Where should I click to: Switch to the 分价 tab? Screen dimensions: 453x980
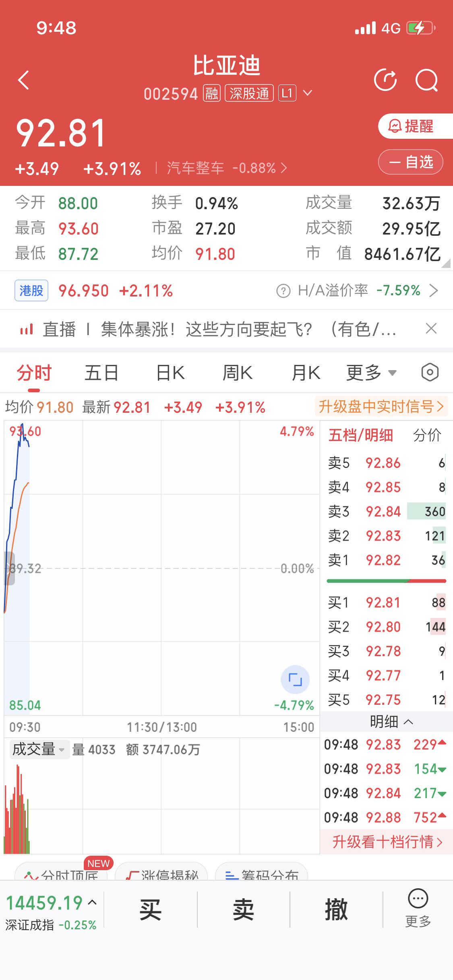(x=427, y=435)
